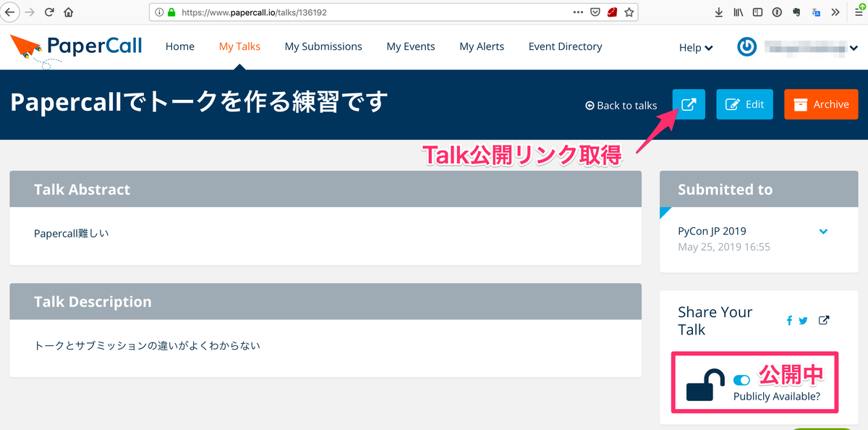Click the 'Publicly Available?' label
868x430 pixels.
coord(776,397)
